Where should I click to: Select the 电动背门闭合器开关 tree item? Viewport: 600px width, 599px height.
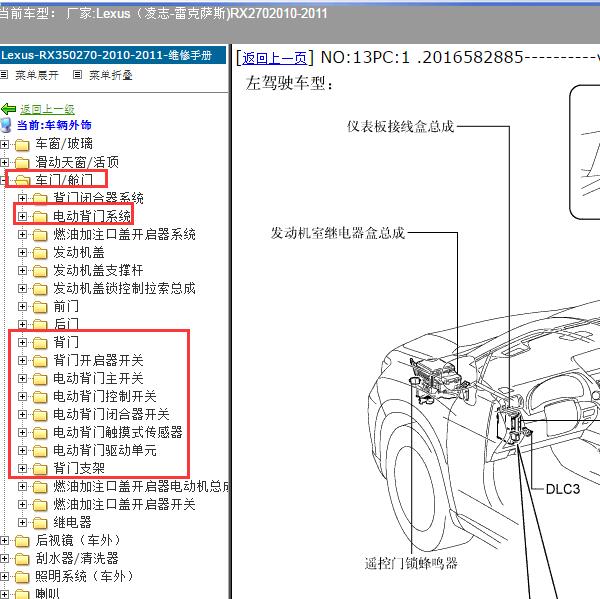pyautogui.click(x=111, y=414)
